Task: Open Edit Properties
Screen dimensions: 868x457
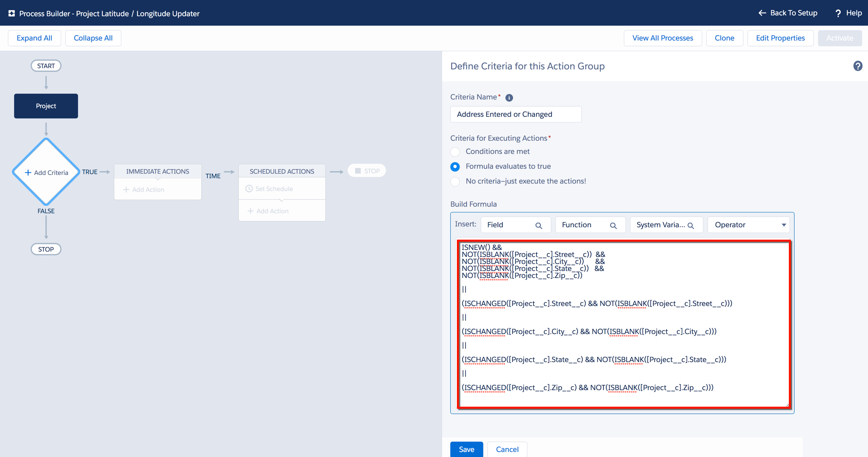Action: 780,38
